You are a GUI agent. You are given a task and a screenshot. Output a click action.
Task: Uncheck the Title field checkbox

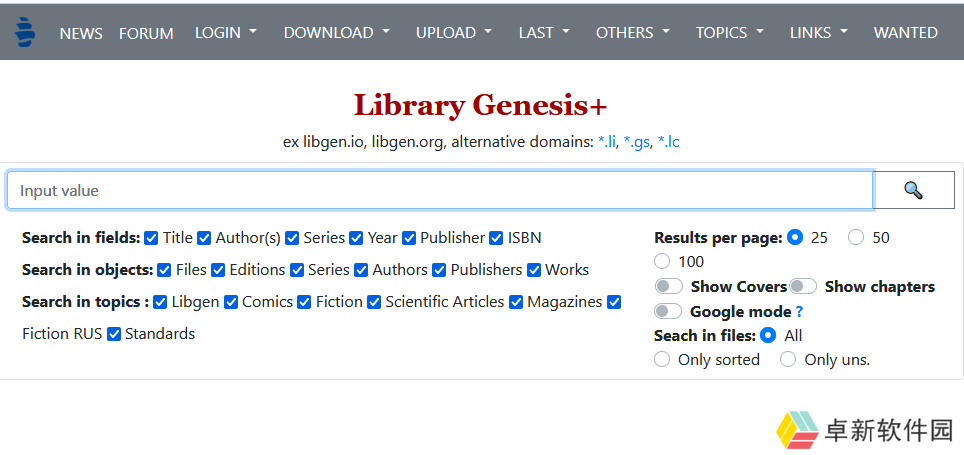pos(151,238)
